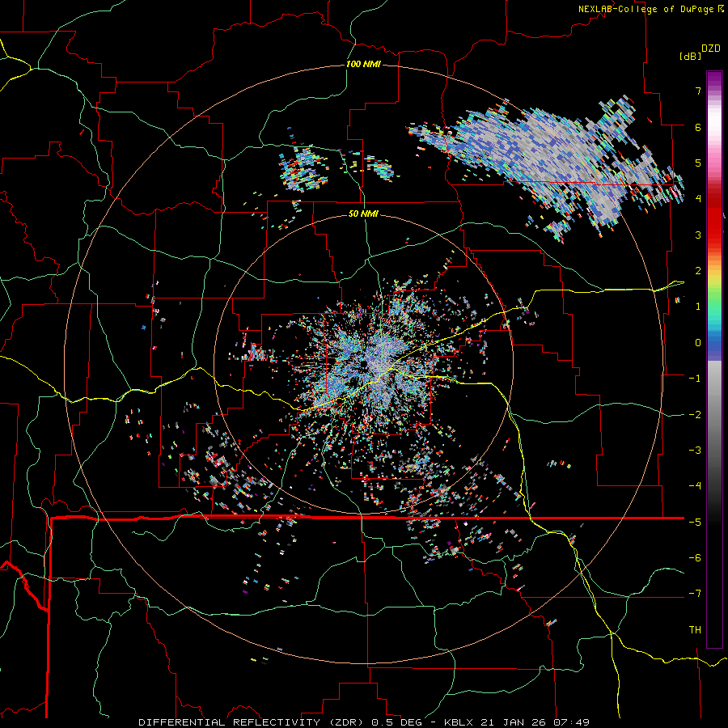
Task: Click the -1 value on the scale
Action: (x=695, y=379)
